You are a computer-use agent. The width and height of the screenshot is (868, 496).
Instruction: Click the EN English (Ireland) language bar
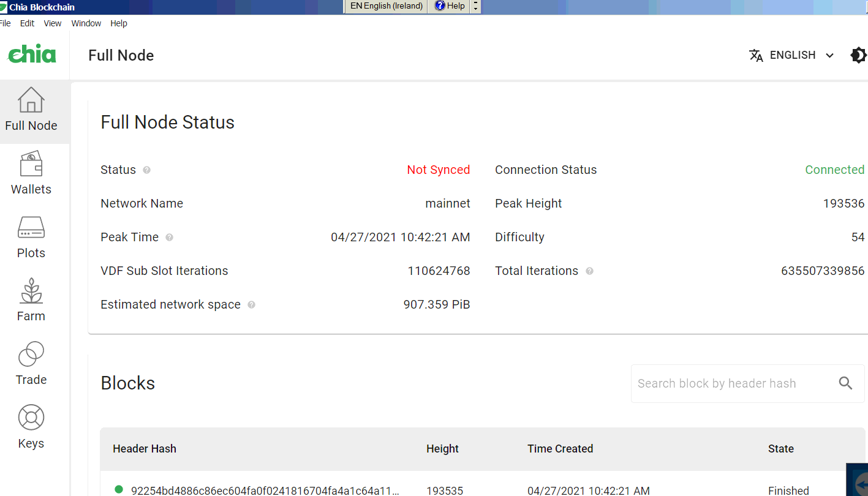pos(387,6)
